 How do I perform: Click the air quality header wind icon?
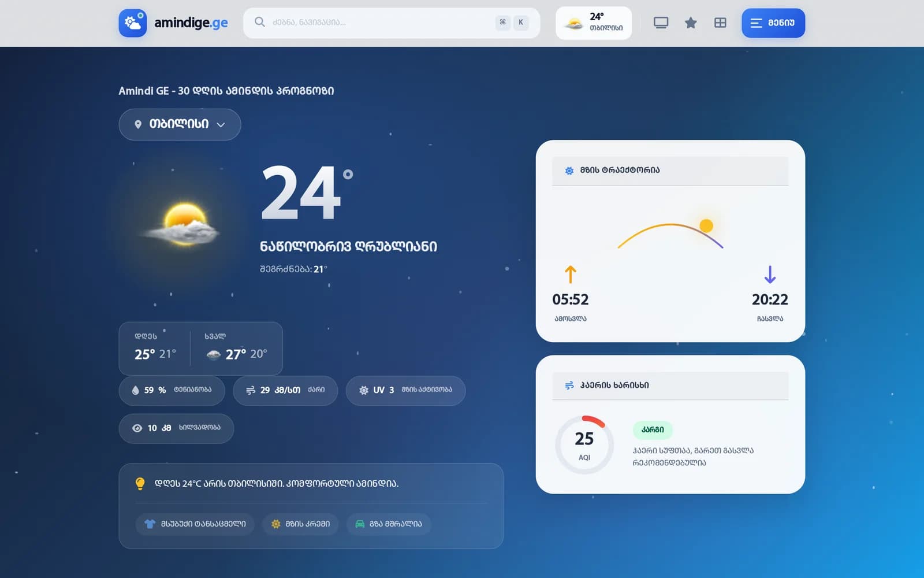pyautogui.click(x=569, y=386)
